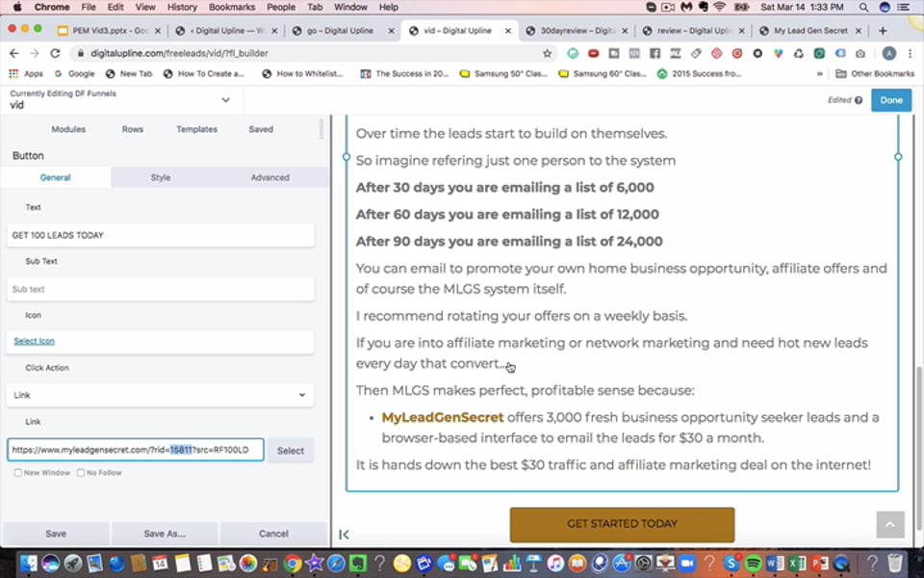Select the General settings tab
The image size is (924, 578).
(x=56, y=177)
